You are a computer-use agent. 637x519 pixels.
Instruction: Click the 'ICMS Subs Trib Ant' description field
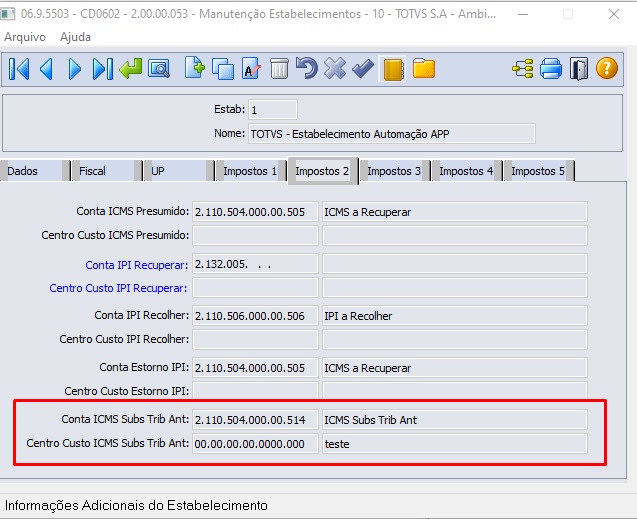click(x=455, y=420)
